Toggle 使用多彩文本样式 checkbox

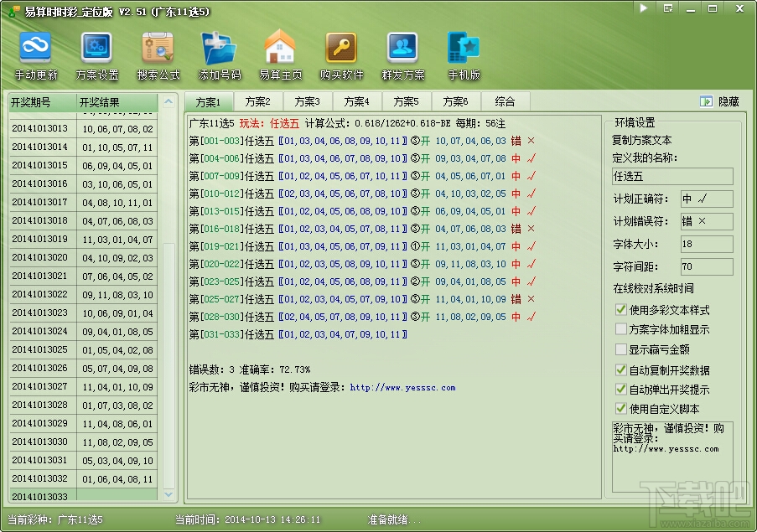[x=621, y=309]
